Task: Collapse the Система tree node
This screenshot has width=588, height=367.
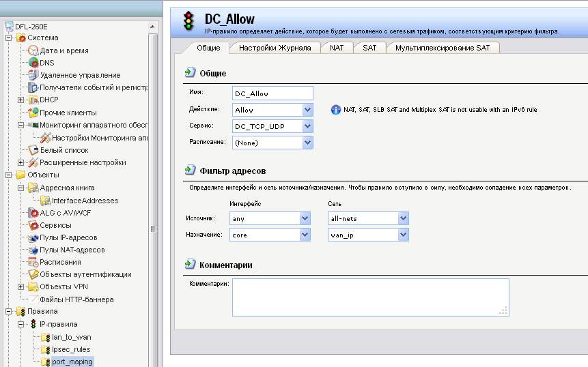Action: 9,38
